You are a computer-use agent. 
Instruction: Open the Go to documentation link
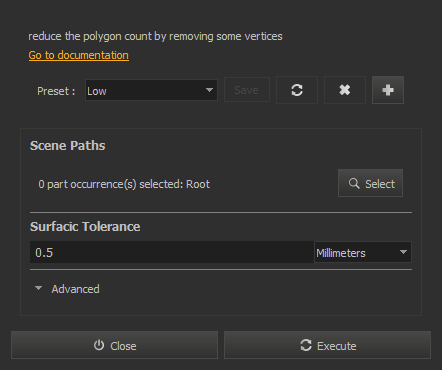point(79,55)
